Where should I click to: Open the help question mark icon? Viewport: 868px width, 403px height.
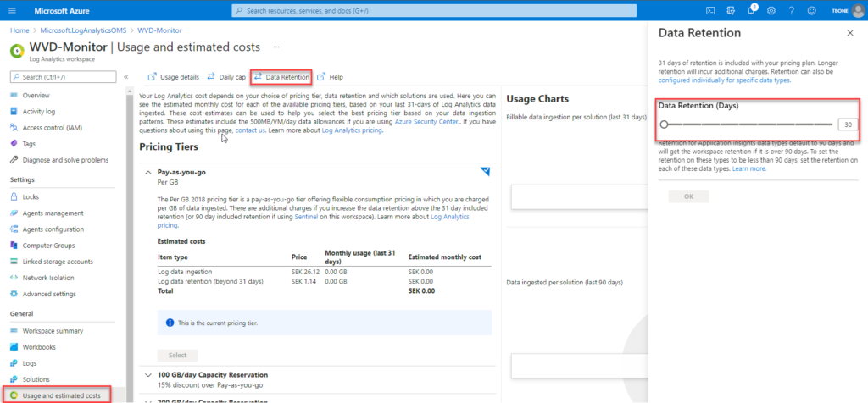click(x=792, y=10)
